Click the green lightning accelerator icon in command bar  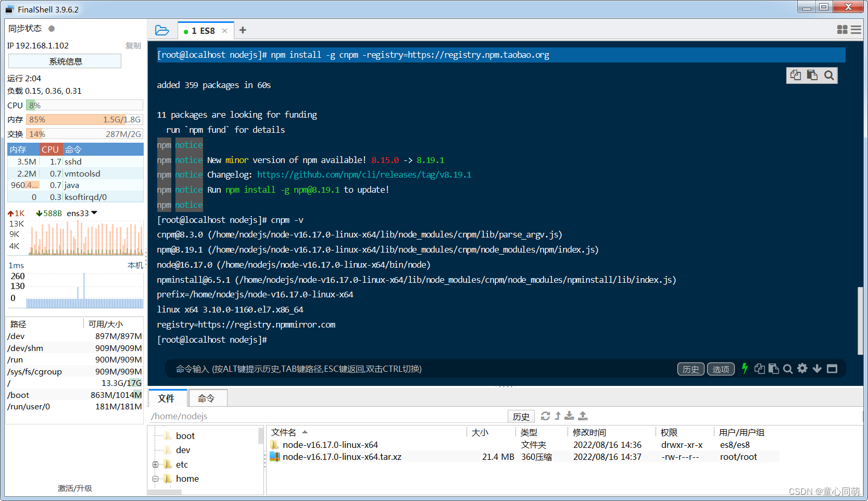click(745, 369)
